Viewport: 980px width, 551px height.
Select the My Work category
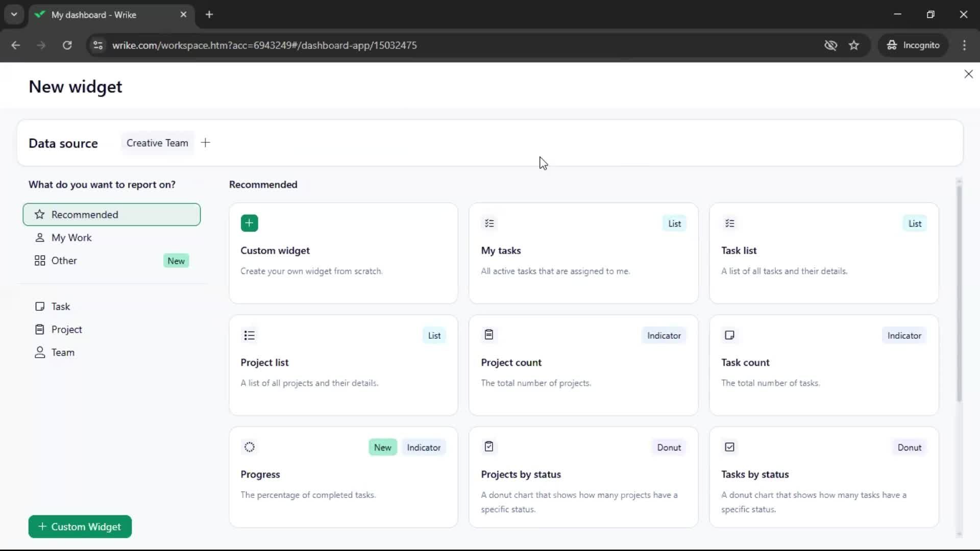(111, 237)
